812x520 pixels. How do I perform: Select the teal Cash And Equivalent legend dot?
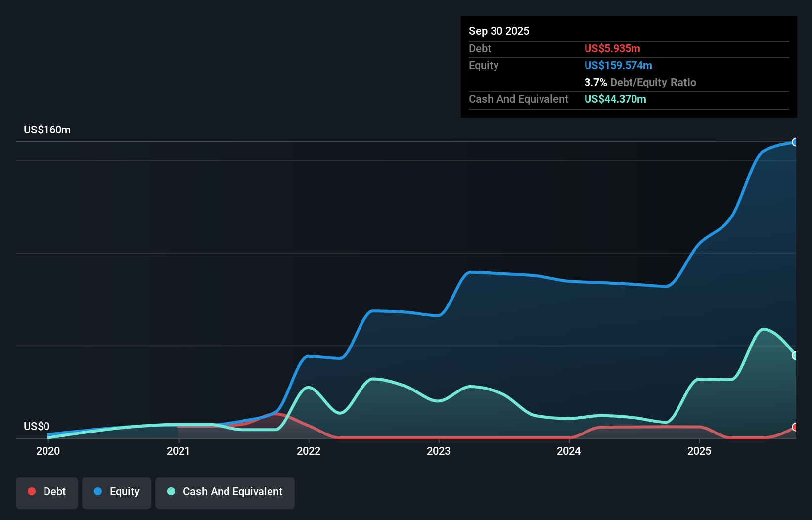pyautogui.click(x=171, y=491)
